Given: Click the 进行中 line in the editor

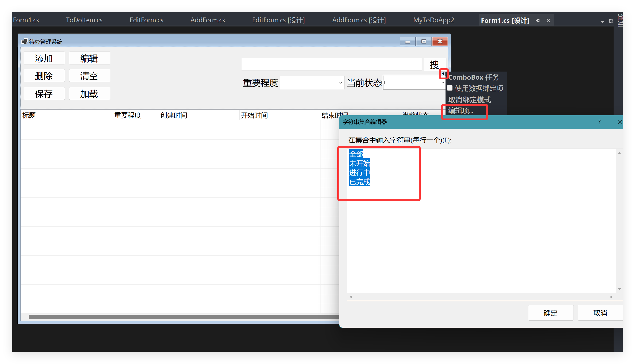Looking at the screenshot, I should [x=360, y=173].
